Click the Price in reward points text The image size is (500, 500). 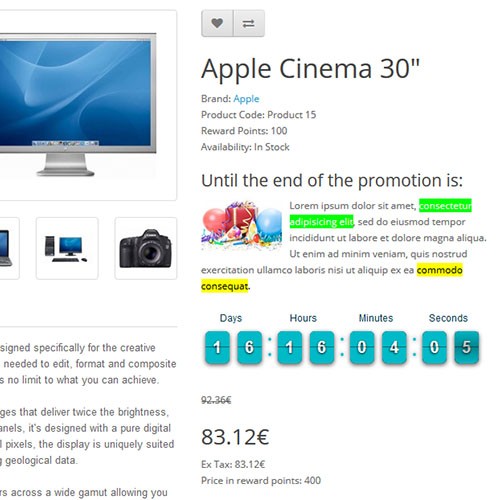(261, 481)
